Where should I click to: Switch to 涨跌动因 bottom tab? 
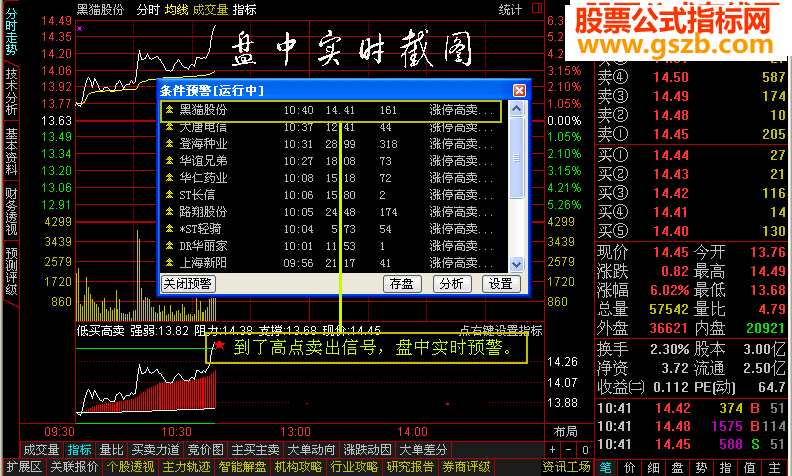[367, 450]
